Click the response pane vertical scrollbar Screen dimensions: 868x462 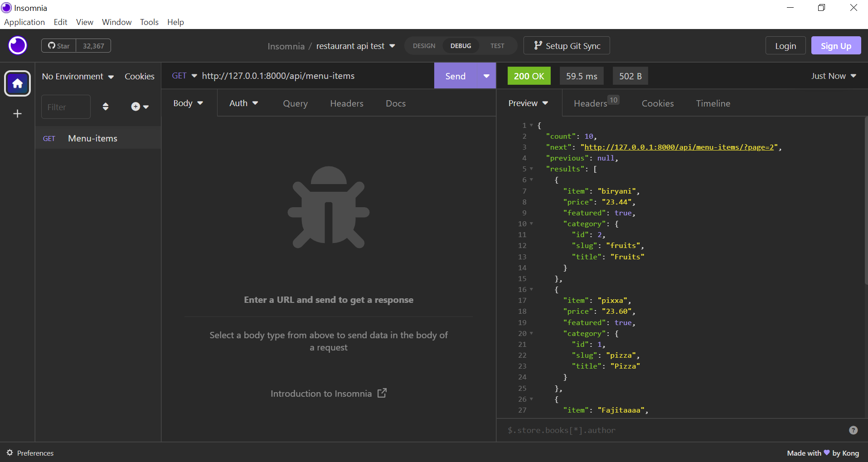(x=866, y=200)
